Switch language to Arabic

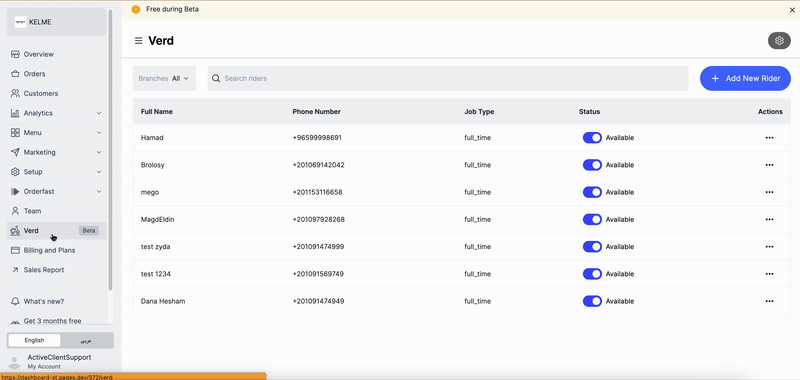87,340
